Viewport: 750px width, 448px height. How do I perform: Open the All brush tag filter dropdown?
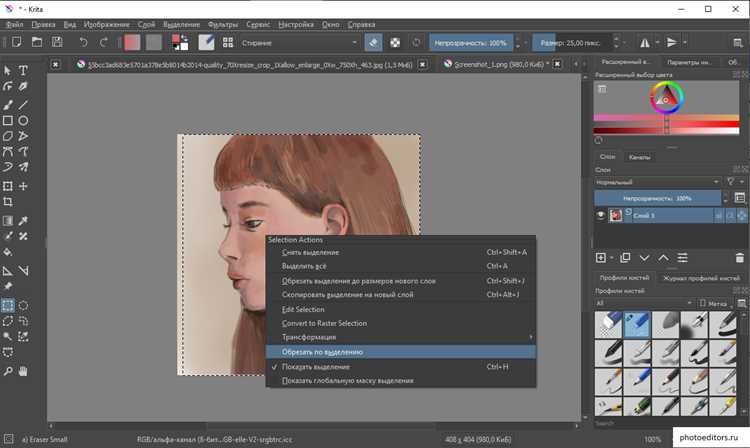(644, 303)
